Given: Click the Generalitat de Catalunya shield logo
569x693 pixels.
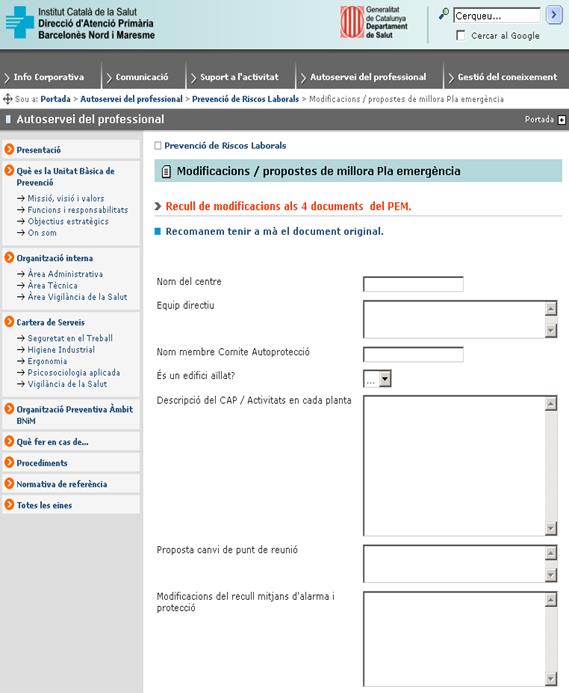Looking at the screenshot, I should tap(352, 22).
